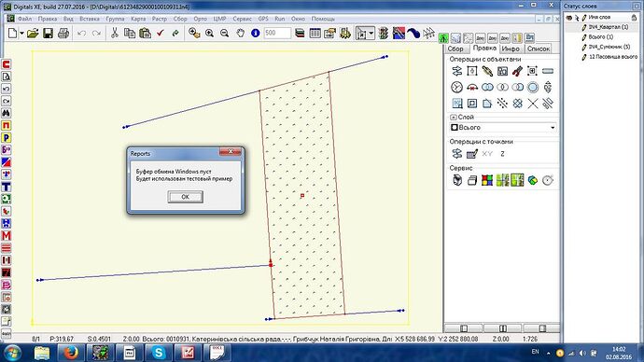Expand the Слой section
This screenshot has width=644, height=362.
(454, 118)
